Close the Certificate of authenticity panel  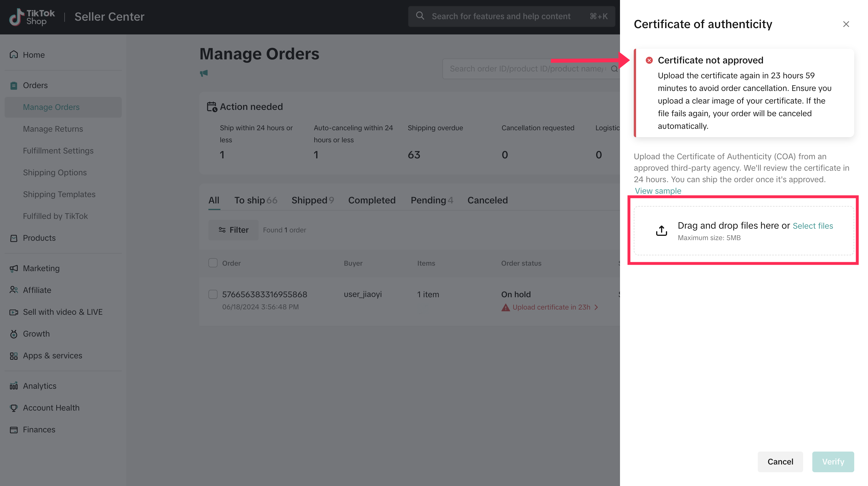[x=846, y=24]
